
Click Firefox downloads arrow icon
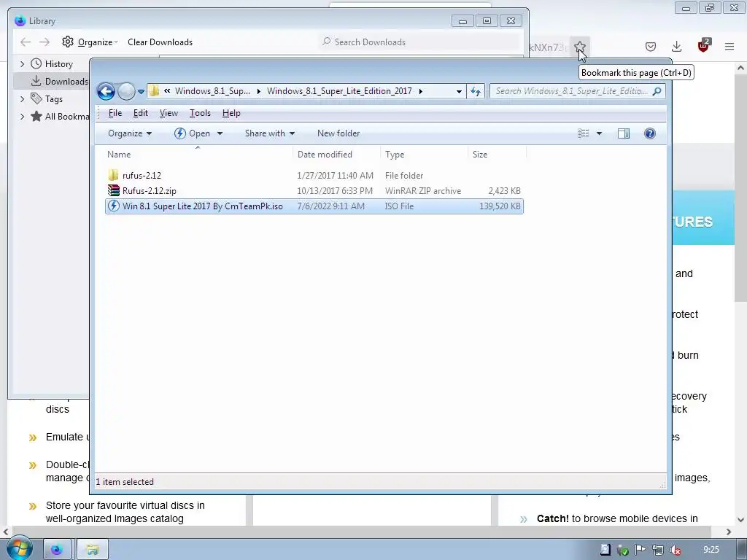click(x=676, y=47)
